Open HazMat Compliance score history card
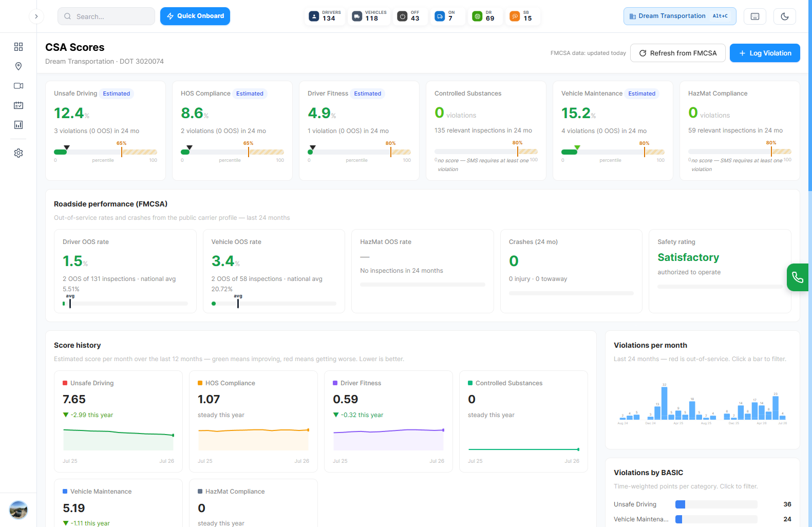The height and width of the screenshot is (527, 812). click(253, 503)
